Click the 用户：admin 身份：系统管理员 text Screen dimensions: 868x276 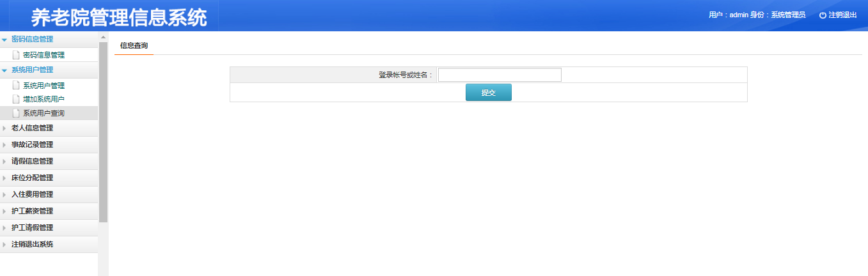click(x=757, y=15)
